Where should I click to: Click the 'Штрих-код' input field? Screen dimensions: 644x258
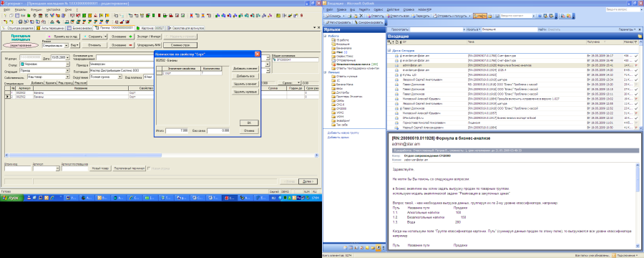point(17,168)
